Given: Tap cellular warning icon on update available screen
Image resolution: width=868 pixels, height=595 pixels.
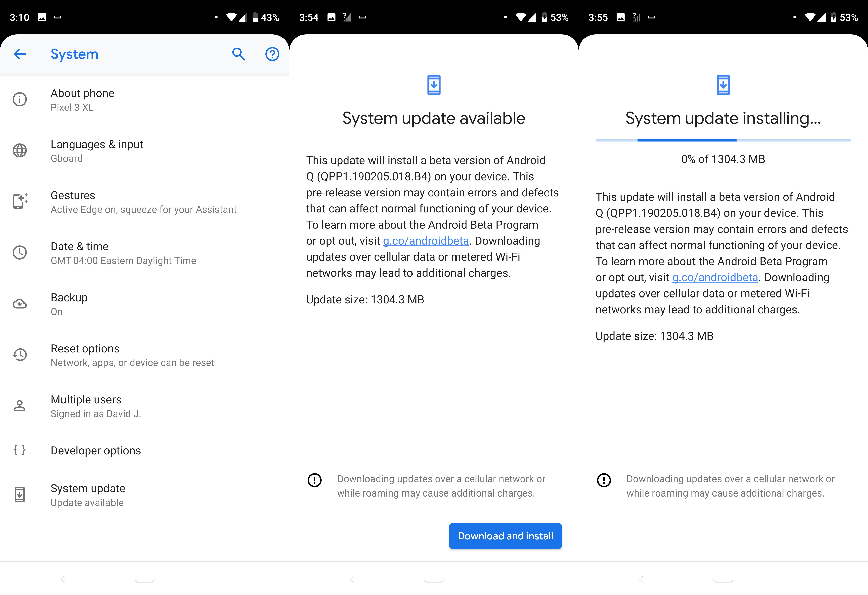Looking at the screenshot, I should point(314,480).
